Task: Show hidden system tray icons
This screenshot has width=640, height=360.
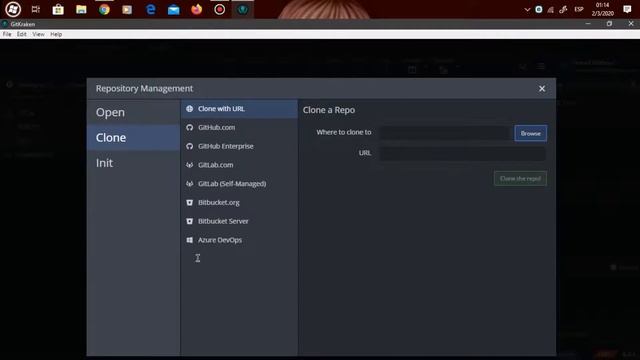Action: 527,9
